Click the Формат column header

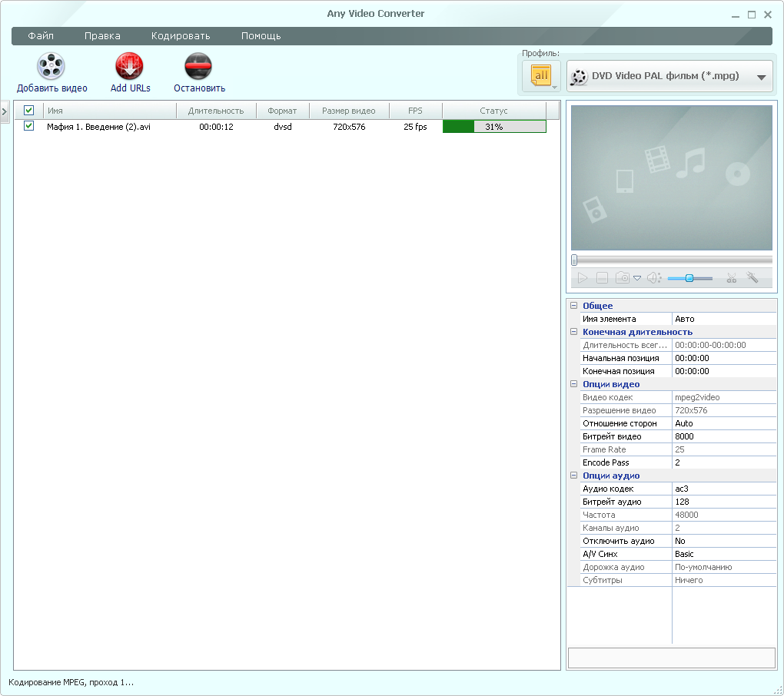(x=283, y=111)
